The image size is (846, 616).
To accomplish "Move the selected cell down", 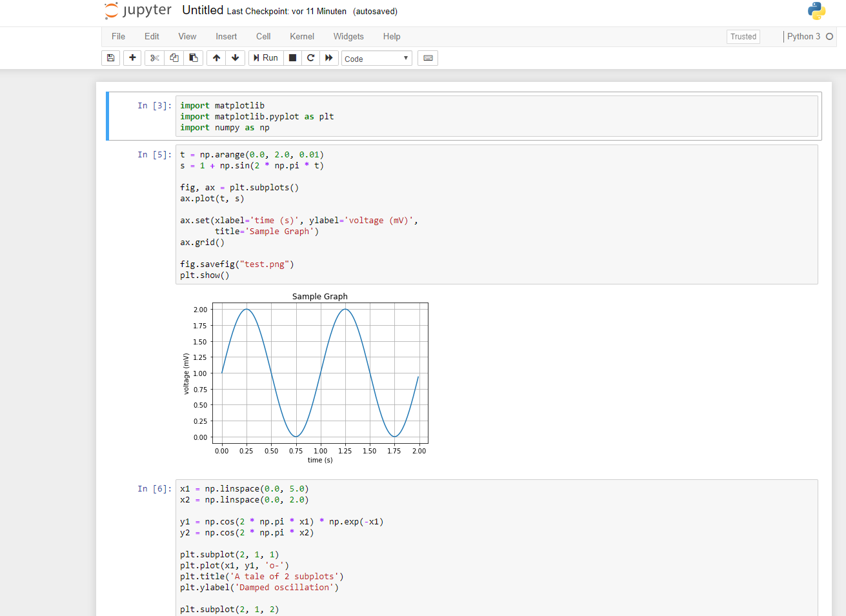I will coord(236,57).
